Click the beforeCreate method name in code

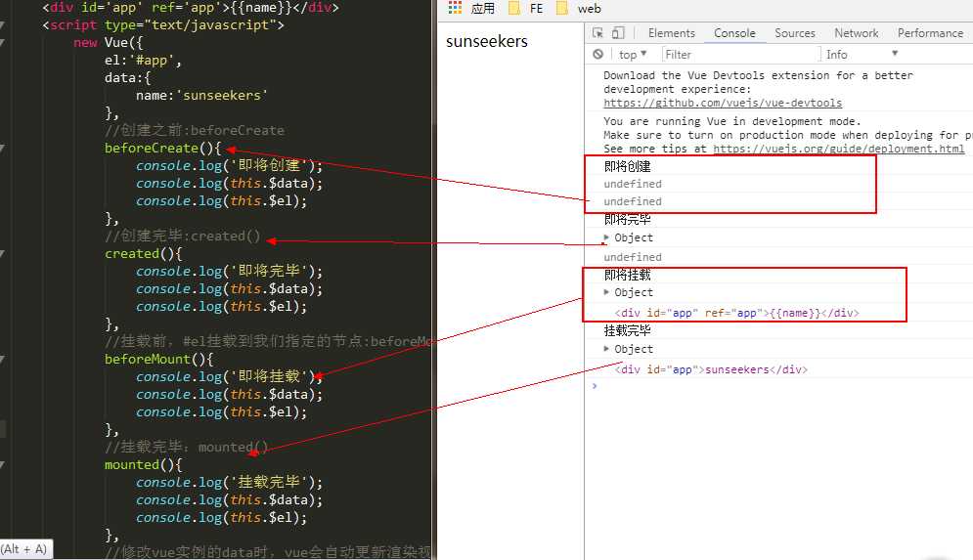(151, 149)
